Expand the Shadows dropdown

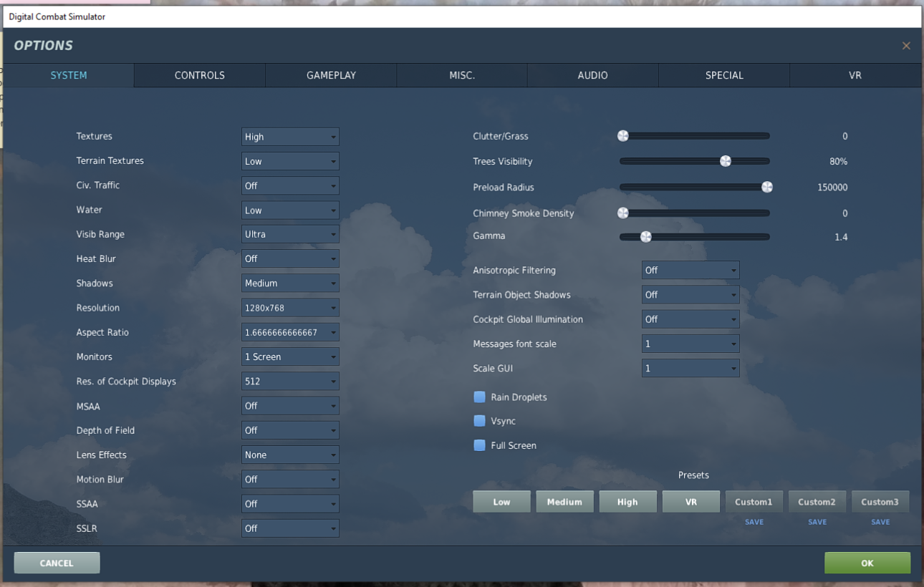[x=290, y=283]
